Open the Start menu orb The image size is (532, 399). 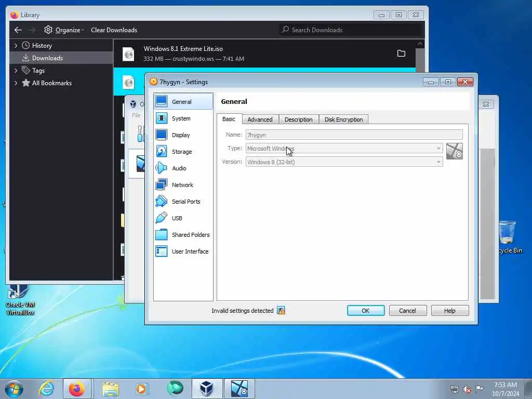[14, 389]
